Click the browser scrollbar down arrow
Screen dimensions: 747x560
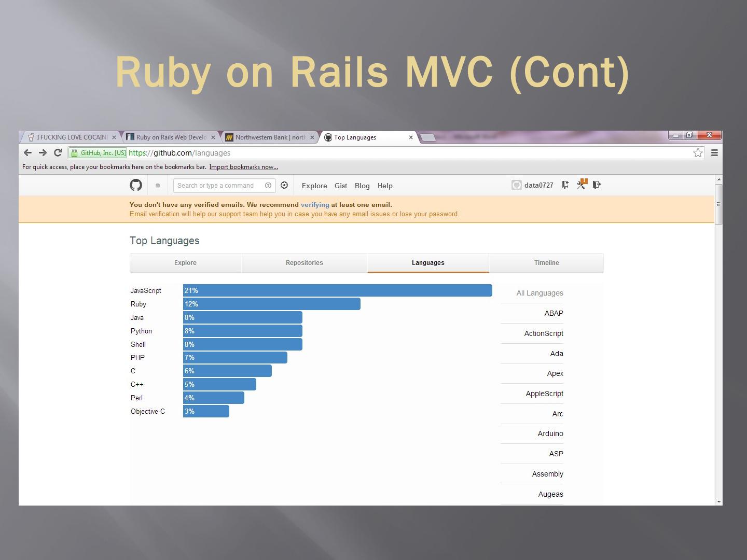pos(718,501)
